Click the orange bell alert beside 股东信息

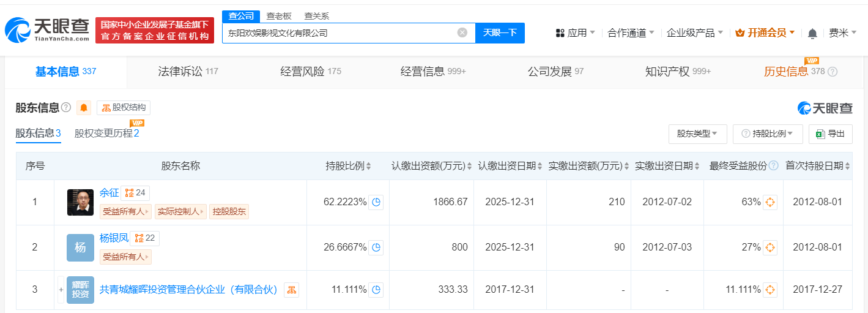pos(84,108)
